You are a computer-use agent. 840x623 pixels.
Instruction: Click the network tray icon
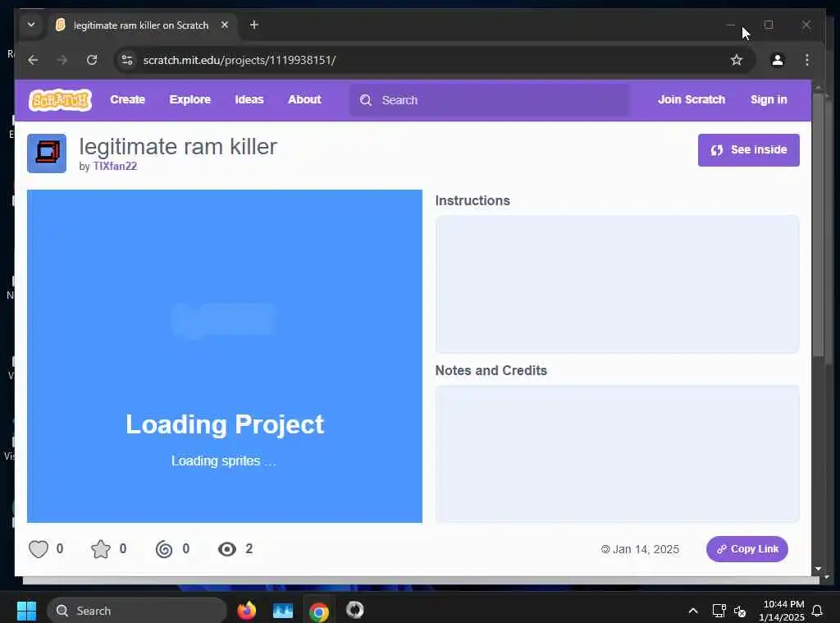719,611
